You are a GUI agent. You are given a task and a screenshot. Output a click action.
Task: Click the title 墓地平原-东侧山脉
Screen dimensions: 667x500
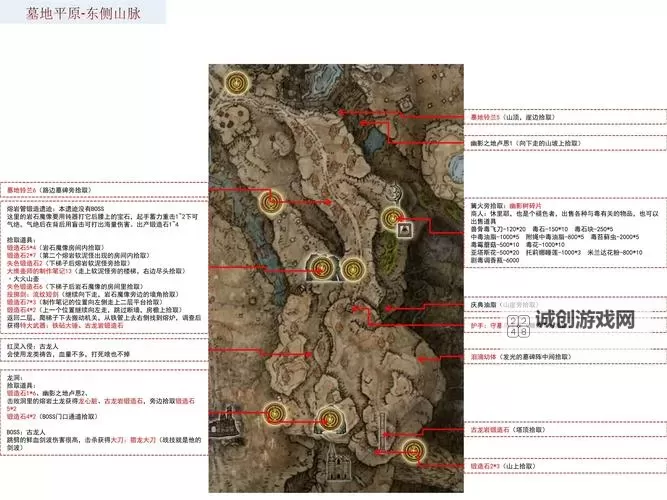tap(83, 13)
